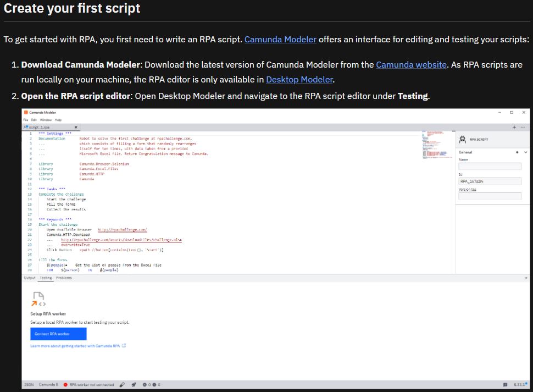
Task: Click the red RPA worker not connected icon
Action: pyautogui.click(x=65, y=384)
